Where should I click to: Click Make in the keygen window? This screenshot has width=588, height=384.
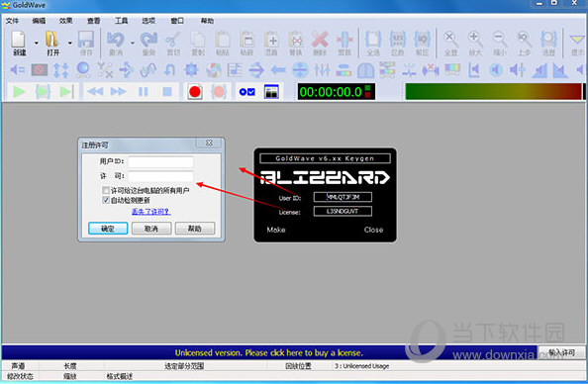pyautogui.click(x=276, y=230)
